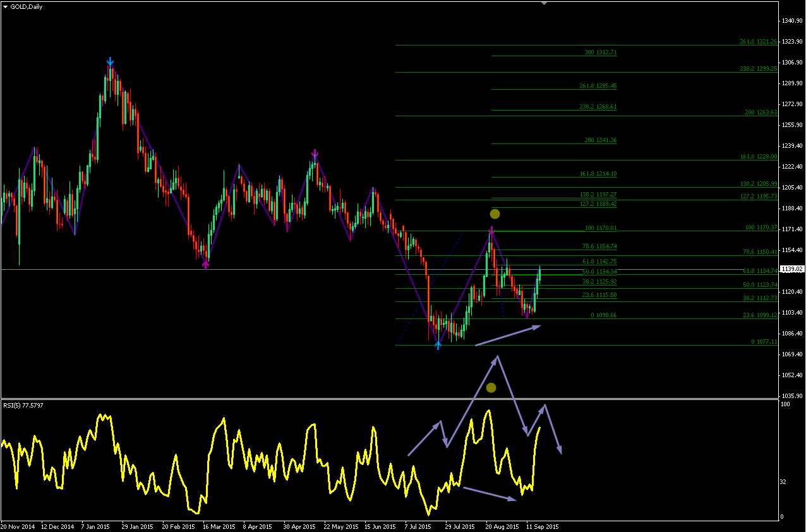Select the blue down arrow at the January 2015 peak
This screenshot has width=806, height=532.
coord(110,62)
